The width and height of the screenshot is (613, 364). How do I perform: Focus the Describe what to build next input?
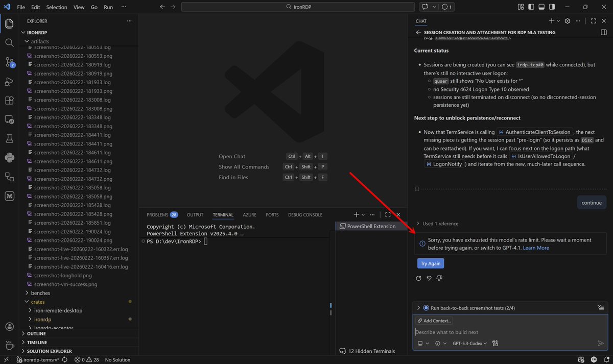510,332
